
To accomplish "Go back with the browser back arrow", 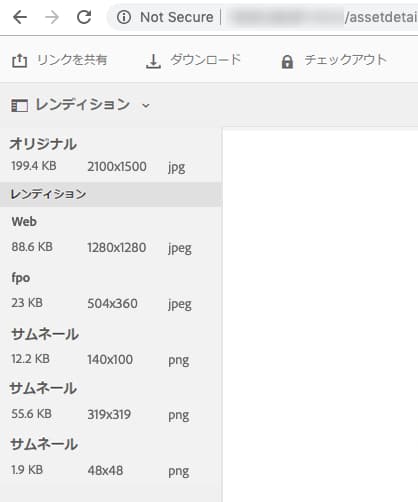I will (20, 17).
